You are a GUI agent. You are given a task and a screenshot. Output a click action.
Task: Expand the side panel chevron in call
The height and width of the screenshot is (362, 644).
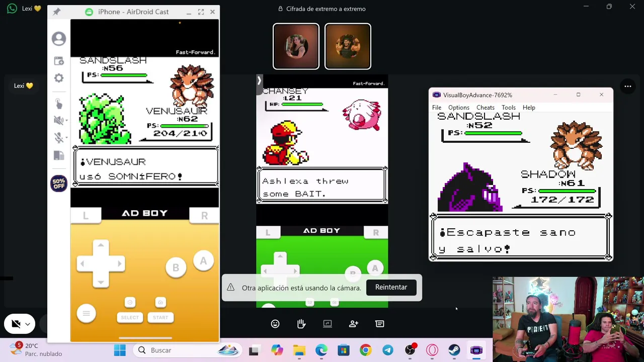[259, 80]
